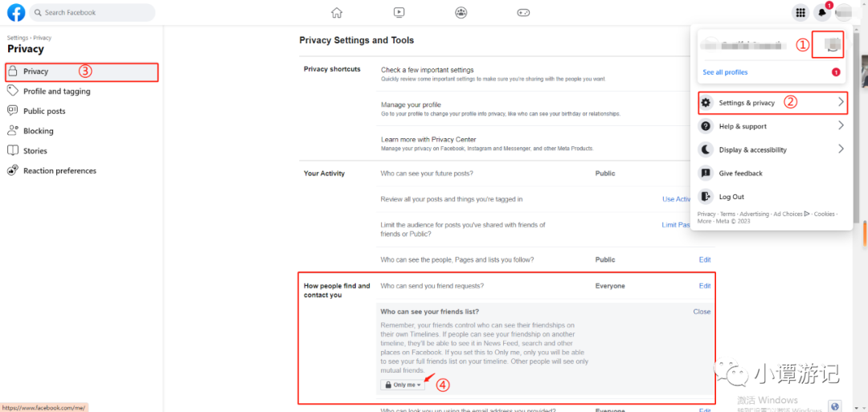Screen dimensions: 868x412
Task: Click the Facebook logo icon
Action: (16, 12)
